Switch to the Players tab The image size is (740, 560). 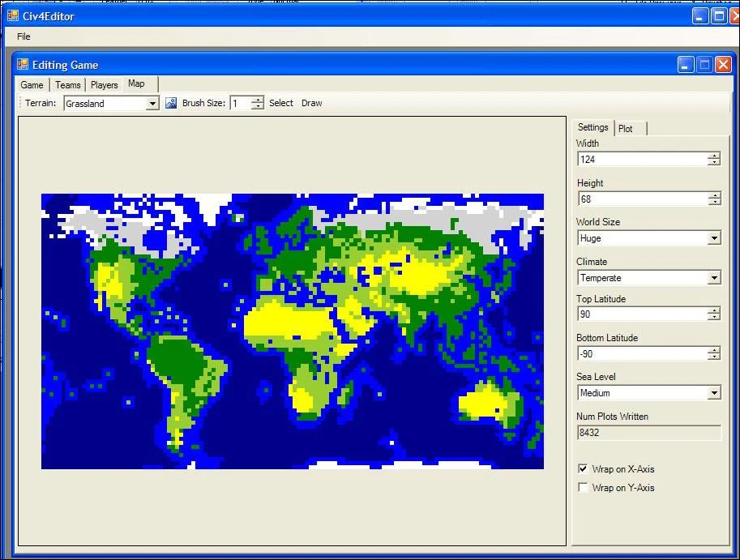tap(104, 85)
